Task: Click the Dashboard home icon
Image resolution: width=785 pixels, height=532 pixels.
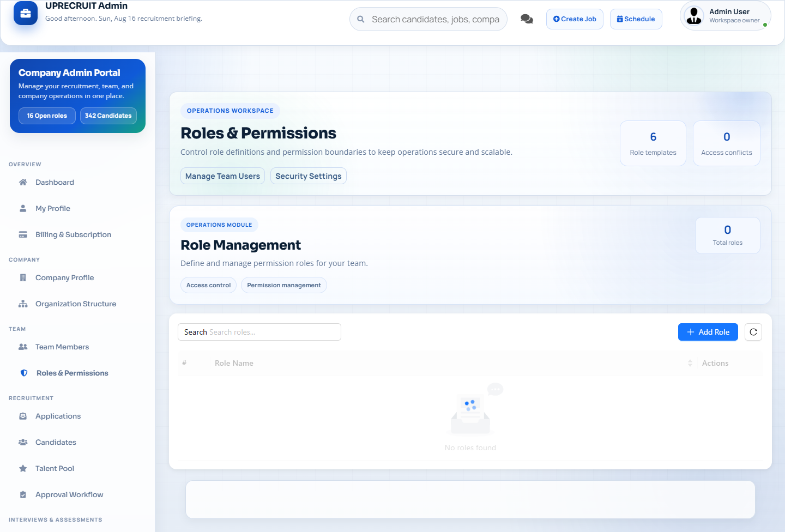Action: coord(23,182)
